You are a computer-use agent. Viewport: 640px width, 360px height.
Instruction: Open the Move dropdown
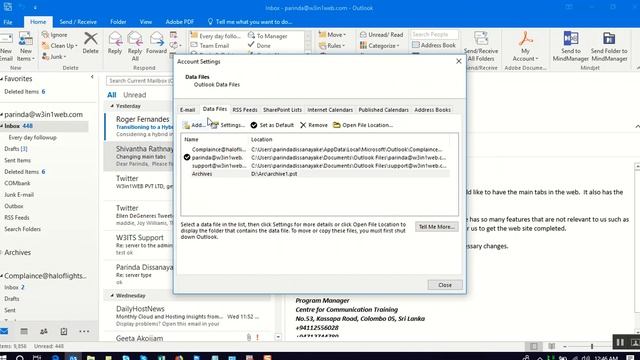click(332, 35)
